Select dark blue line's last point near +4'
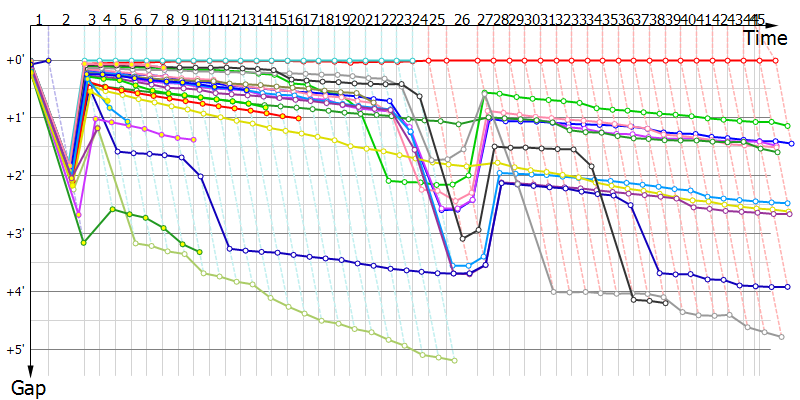 pyautogui.click(x=789, y=287)
